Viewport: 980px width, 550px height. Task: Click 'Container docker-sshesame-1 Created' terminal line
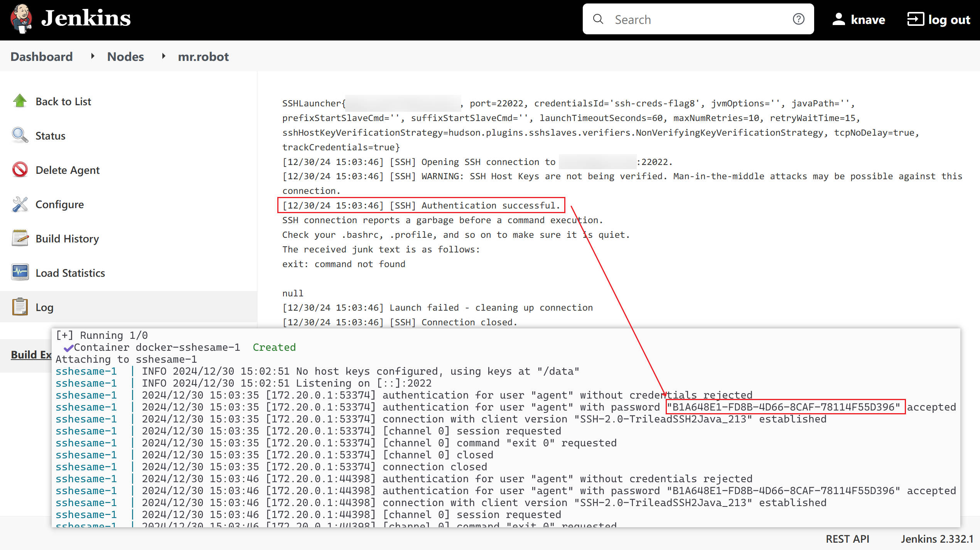[180, 347]
